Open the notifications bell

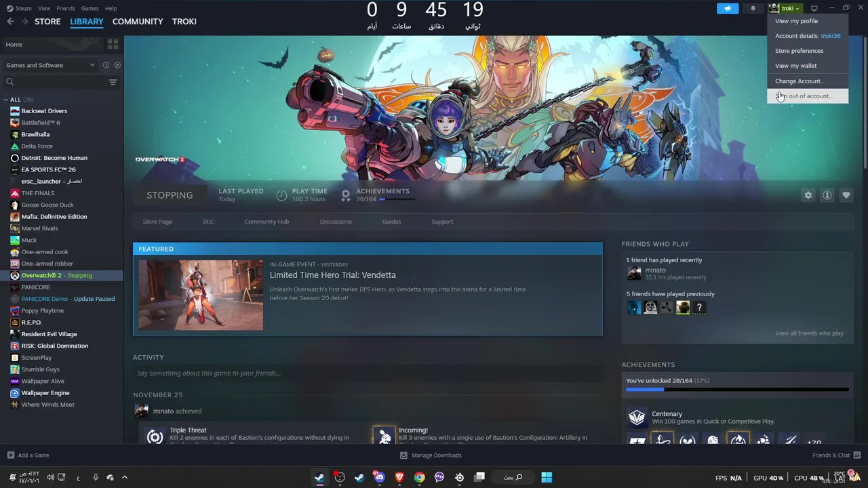click(753, 8)
